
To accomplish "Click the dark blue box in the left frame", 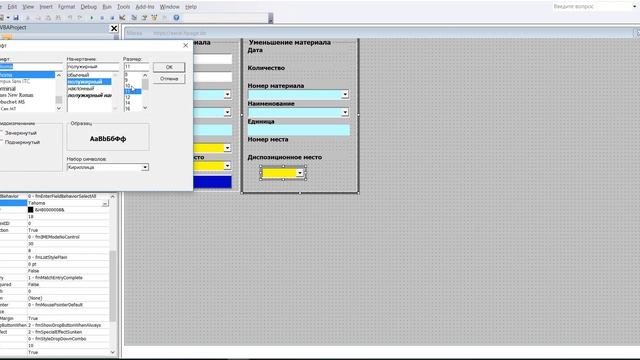I will pos(212,182).
